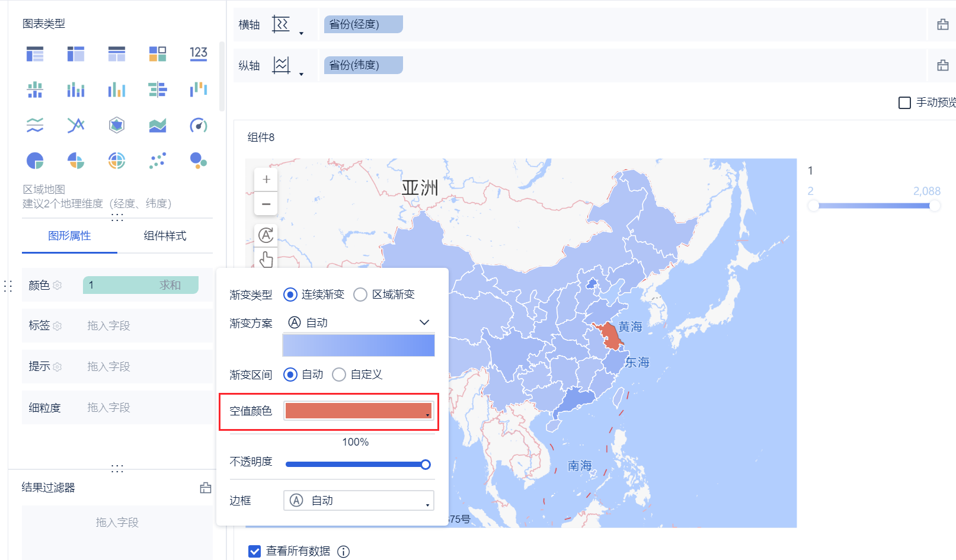This screenshot has height=560, width=956.
Task: Expand the 横轴 axis type dropdown arrow
Action: coord(301,33)
